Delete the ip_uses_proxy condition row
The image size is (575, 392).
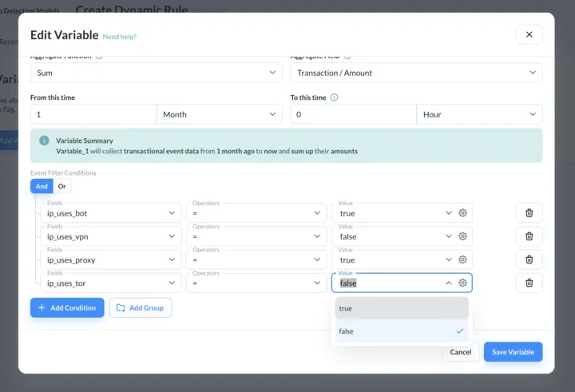(x=529, y=259)
